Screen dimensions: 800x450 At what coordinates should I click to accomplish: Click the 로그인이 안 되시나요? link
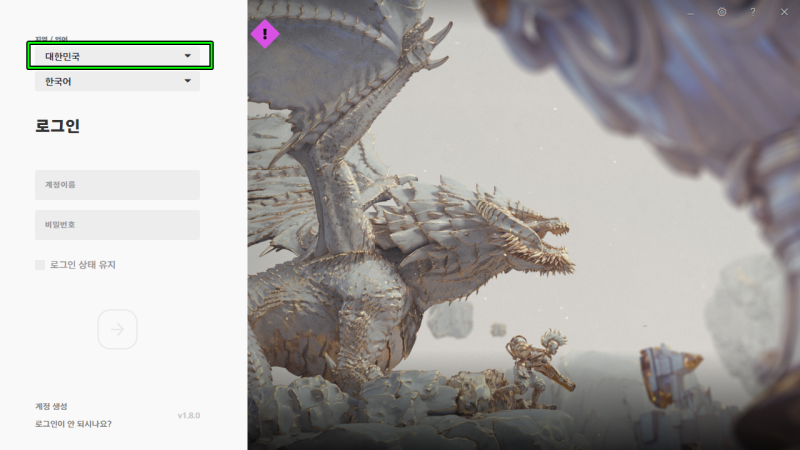click(73, 423)
